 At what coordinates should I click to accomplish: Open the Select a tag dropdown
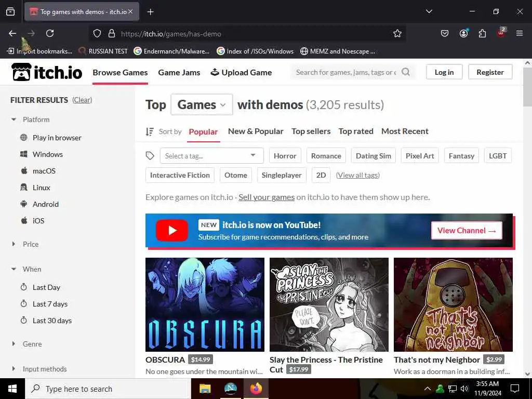click(x=212, y=156)
